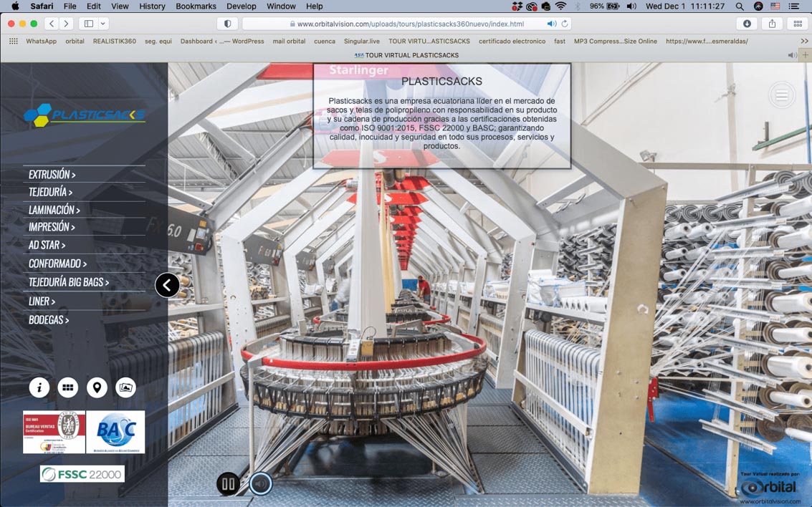The width and height of the screenshot is (812, 507).
Task: Expand the LAMINACIÓN section
Action: coord(54,210)
